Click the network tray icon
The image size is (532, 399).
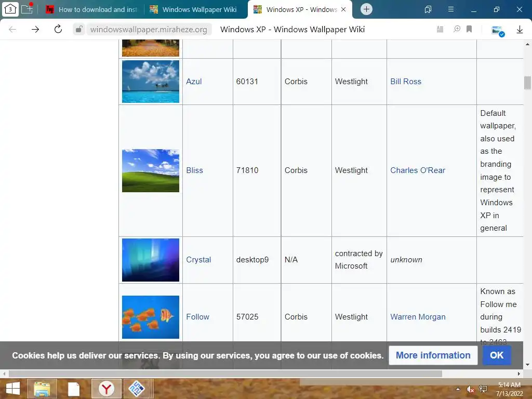pos(483,389)
